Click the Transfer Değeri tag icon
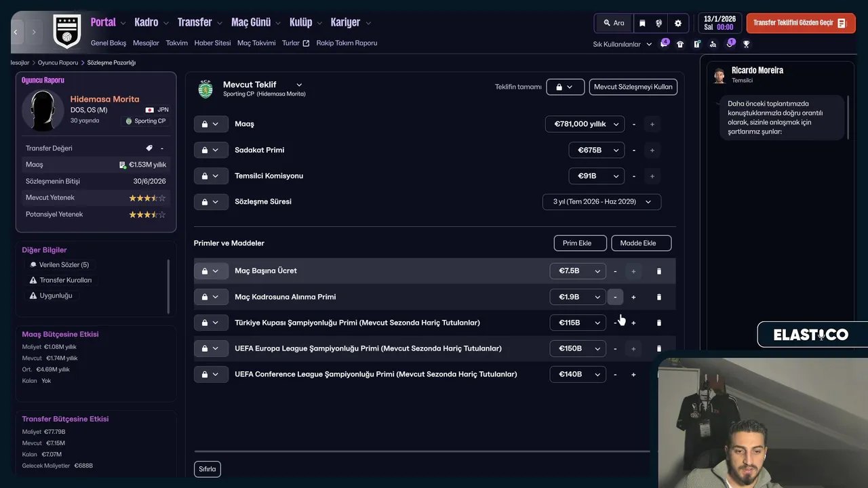 tap(149, 148)
